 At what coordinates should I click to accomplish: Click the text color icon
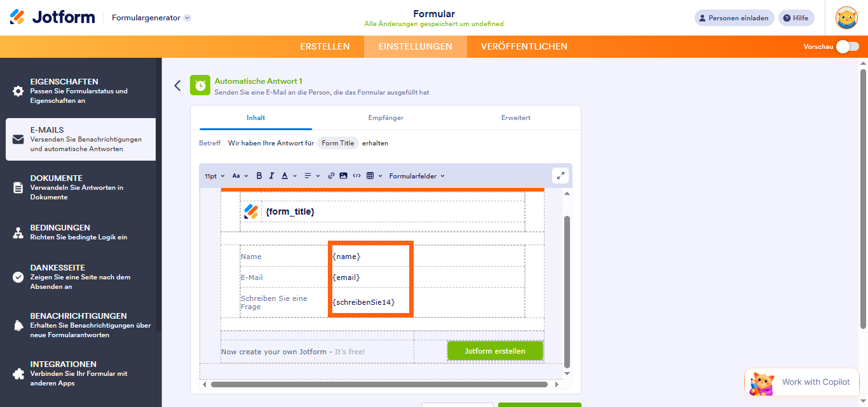coord(285,176)
